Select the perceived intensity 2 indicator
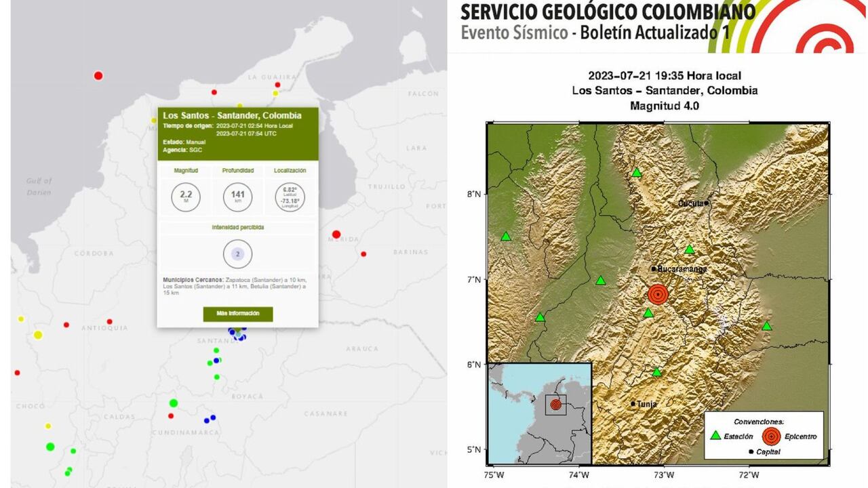This screenshot has height=488, width=868. (x=237, y=254)
